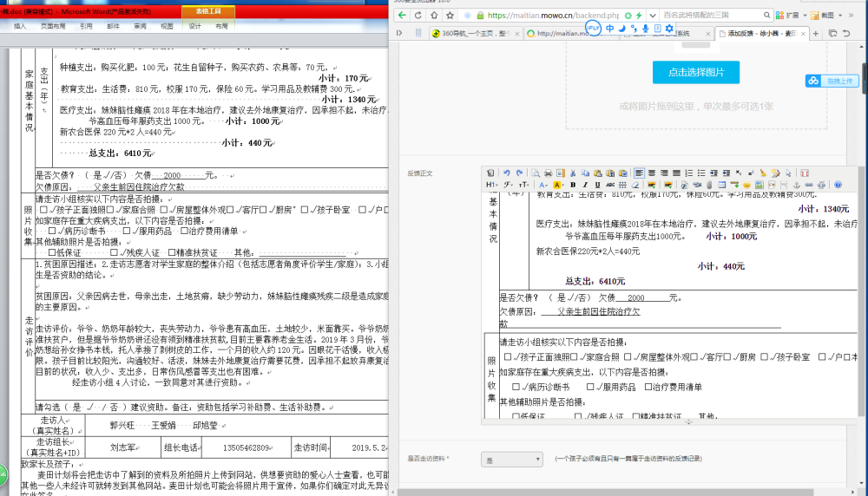Switch to the 360导航 browser tab
868x496 pixels.
pos(476,34)
